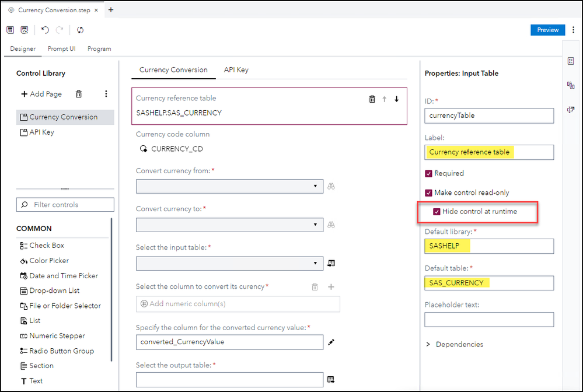Switch to the Prompt UI tab

pyautogui.click(x=61, y=49)
